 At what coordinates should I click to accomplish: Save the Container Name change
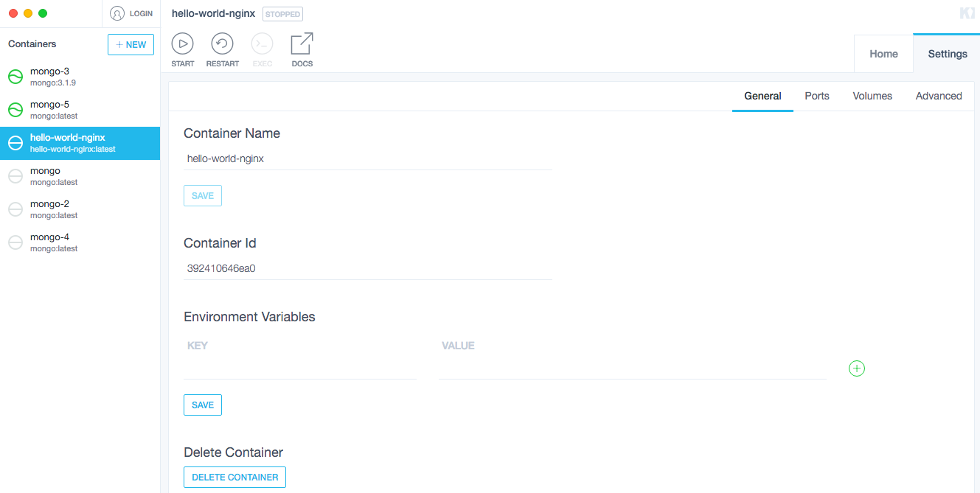tap(202, 195)
